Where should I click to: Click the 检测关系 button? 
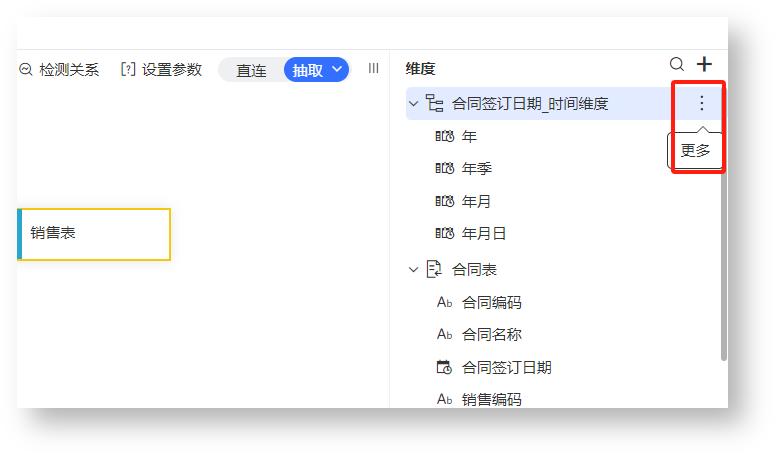(x=59, y=69)
